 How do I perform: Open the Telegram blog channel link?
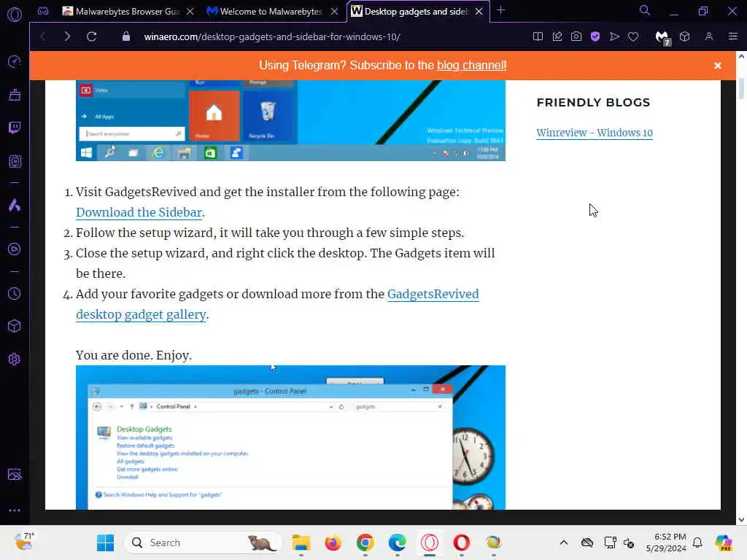[x=472, y=65]
